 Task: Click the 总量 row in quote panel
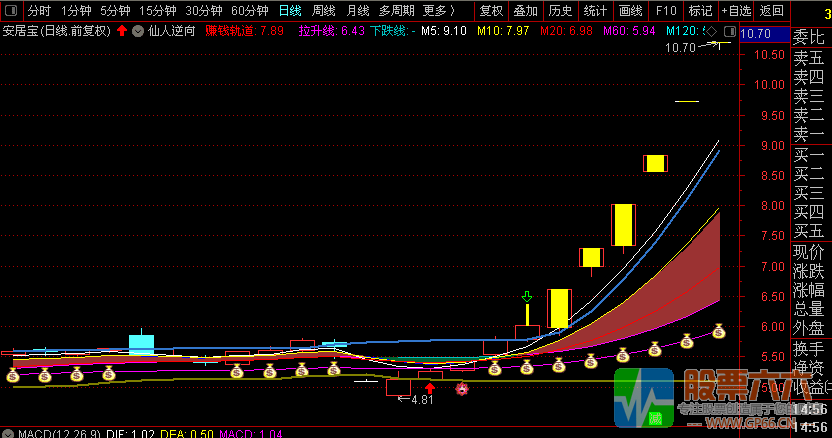pos(809,310)
